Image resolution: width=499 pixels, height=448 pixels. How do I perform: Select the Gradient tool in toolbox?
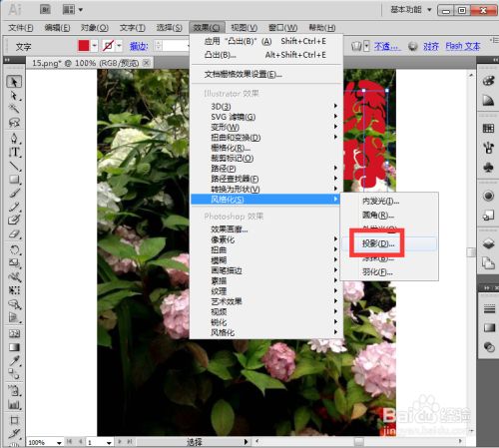point(14,347)
